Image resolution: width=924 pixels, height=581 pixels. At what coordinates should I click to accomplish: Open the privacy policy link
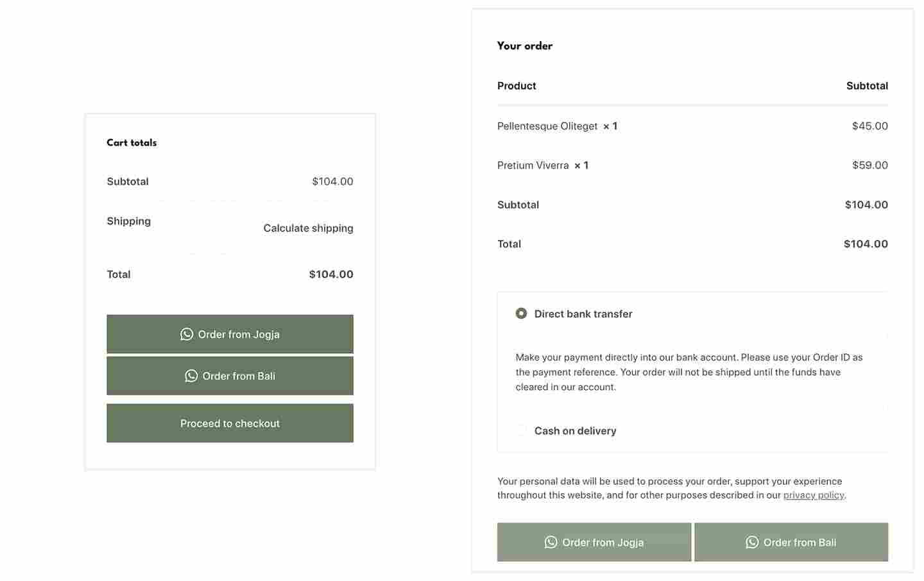click(814, 495)
